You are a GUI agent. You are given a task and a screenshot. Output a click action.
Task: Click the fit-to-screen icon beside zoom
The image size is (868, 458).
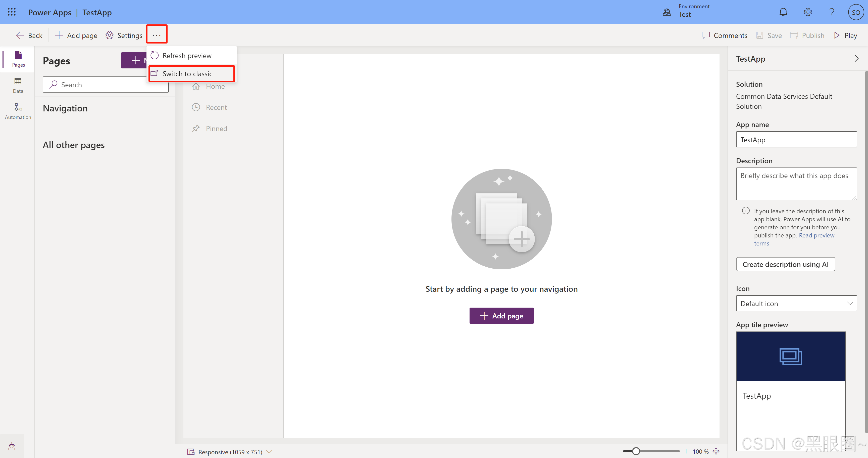(716, 451)
